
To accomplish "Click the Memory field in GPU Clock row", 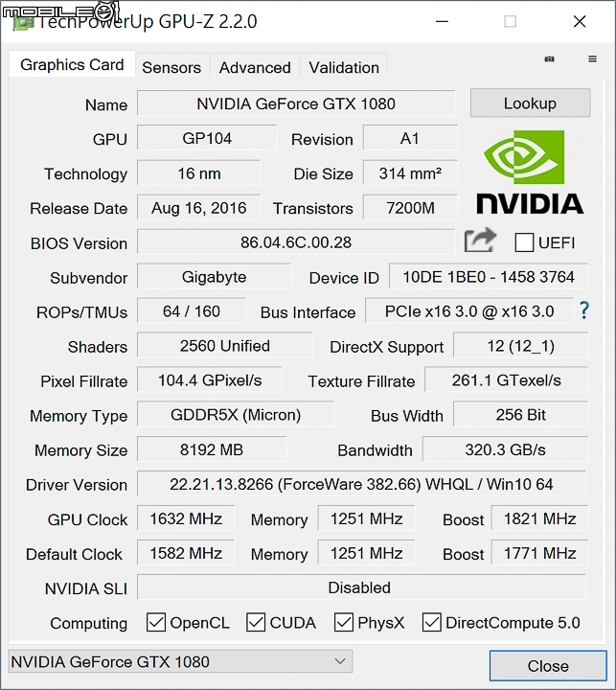I will (366, 518).
